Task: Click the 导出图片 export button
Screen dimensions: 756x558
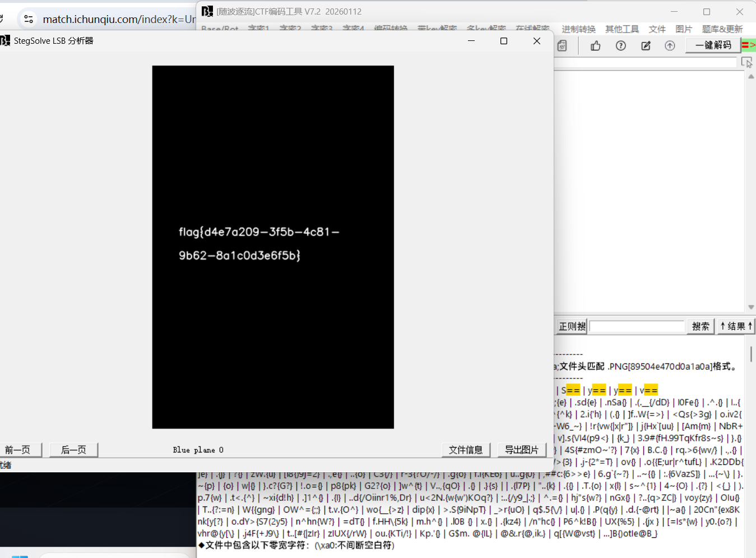Action: [x=521, y=450]
